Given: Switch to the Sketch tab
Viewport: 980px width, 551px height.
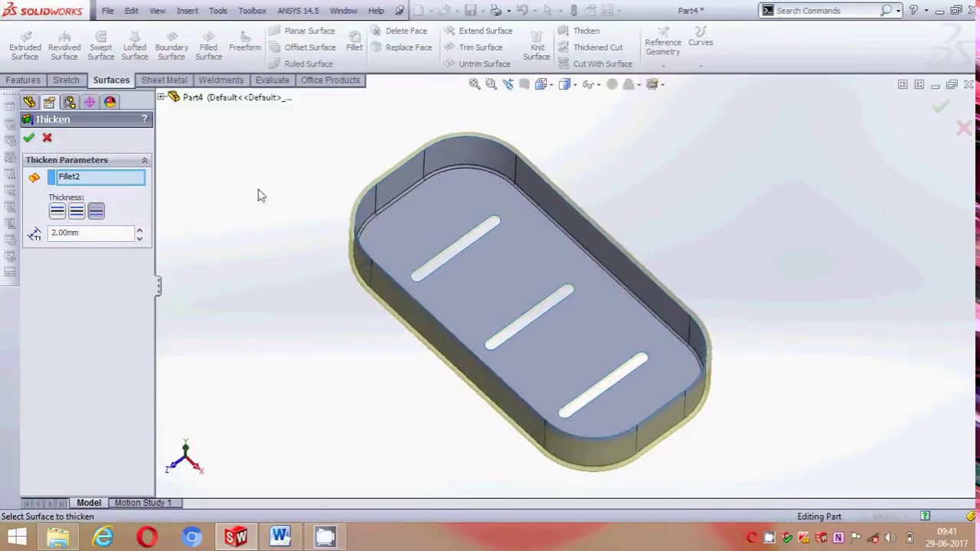Looking at the screenshot, I should (66, 80).
